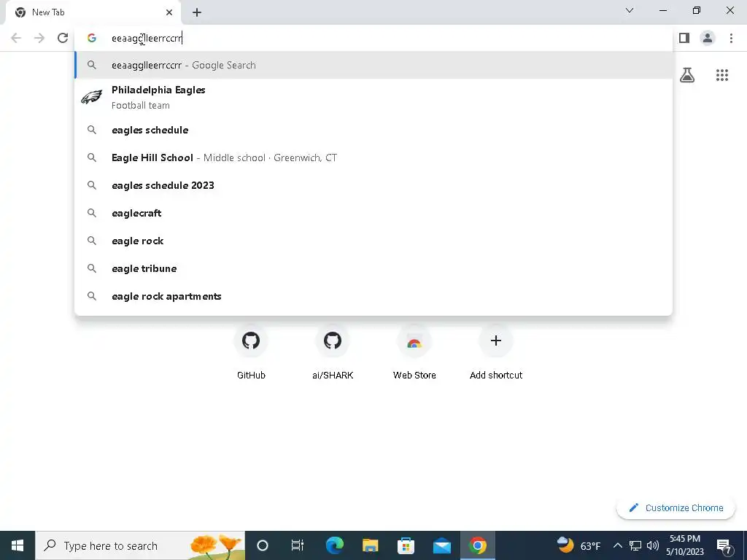Restore down the Chrome window

pyautogui.click(x=697, y=10)
